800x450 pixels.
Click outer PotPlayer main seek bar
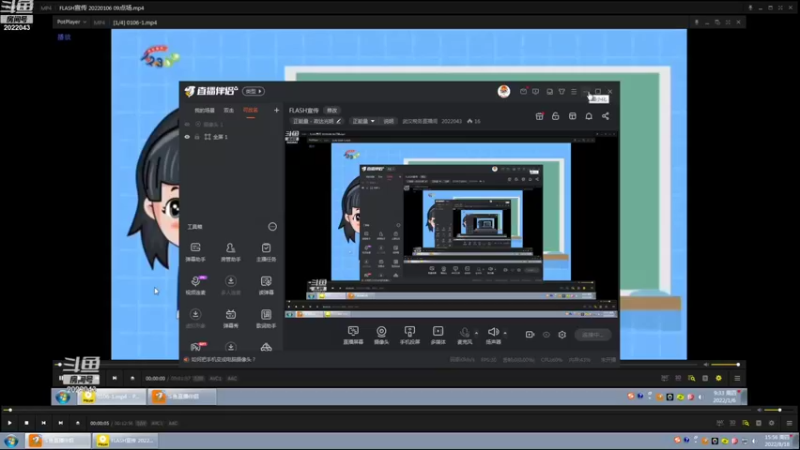(x=378, y=410)
